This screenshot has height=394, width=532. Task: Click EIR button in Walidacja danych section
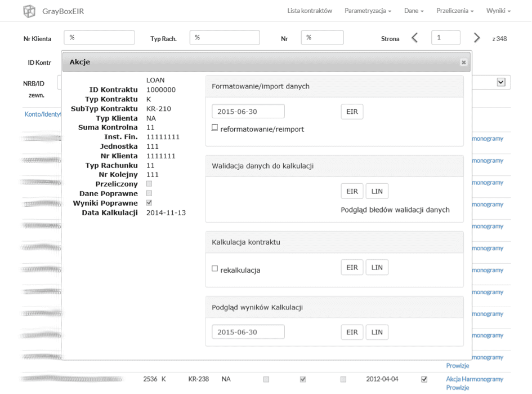352,191
